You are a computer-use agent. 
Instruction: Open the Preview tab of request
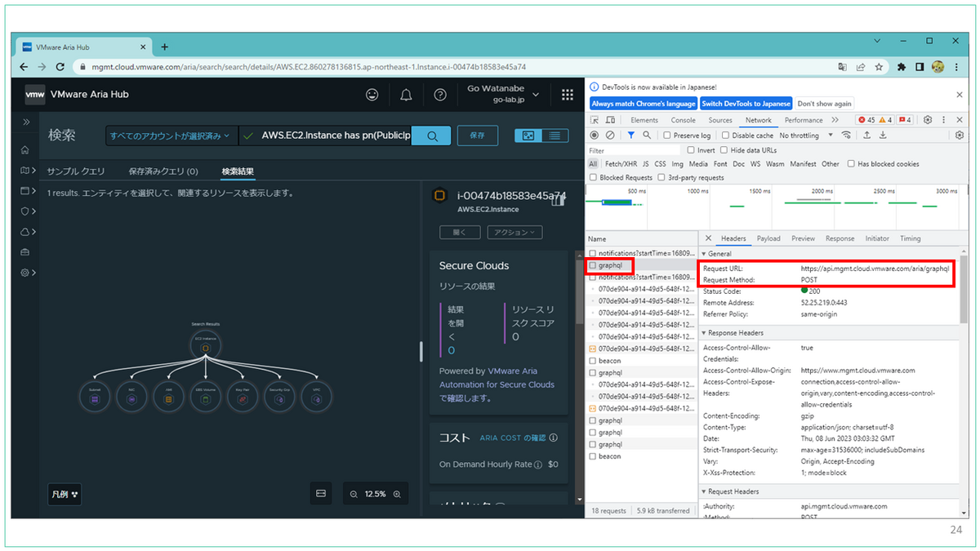tap(803, 238)
